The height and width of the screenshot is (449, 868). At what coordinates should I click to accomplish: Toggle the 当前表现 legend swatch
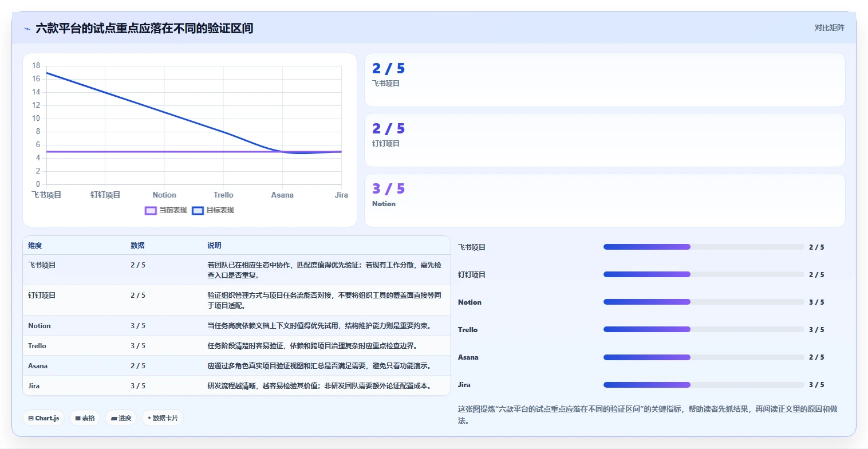coord(151,210)
